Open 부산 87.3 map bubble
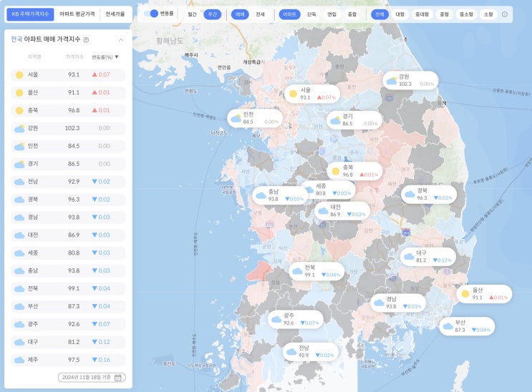The image size is (532, 392). tap(467, 326)
